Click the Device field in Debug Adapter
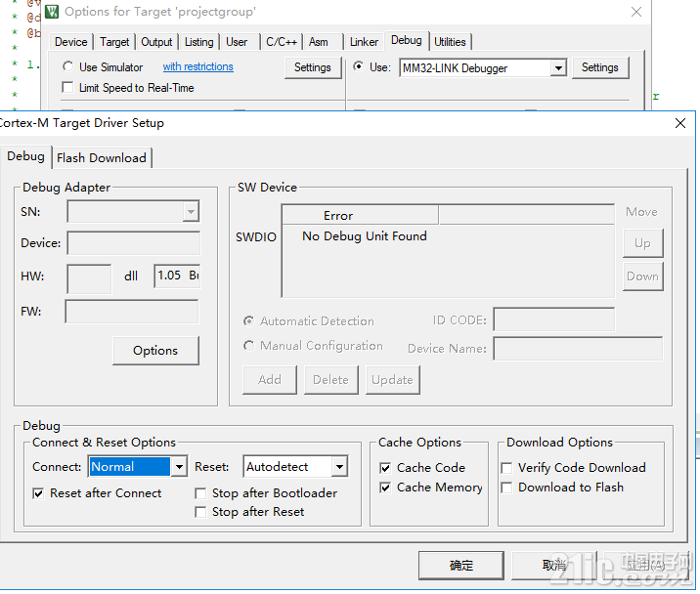 pos(134,243)
